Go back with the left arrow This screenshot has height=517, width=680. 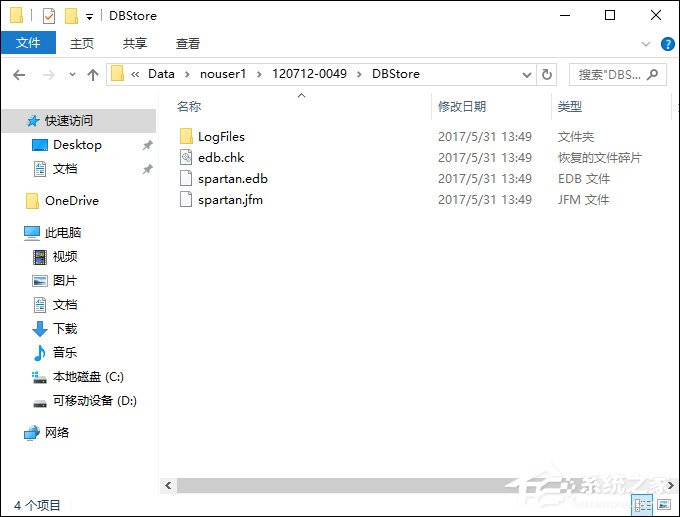19,75
